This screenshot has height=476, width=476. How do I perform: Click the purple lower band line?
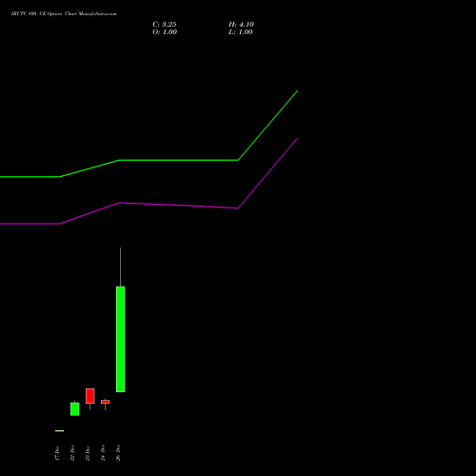(179, 206)
